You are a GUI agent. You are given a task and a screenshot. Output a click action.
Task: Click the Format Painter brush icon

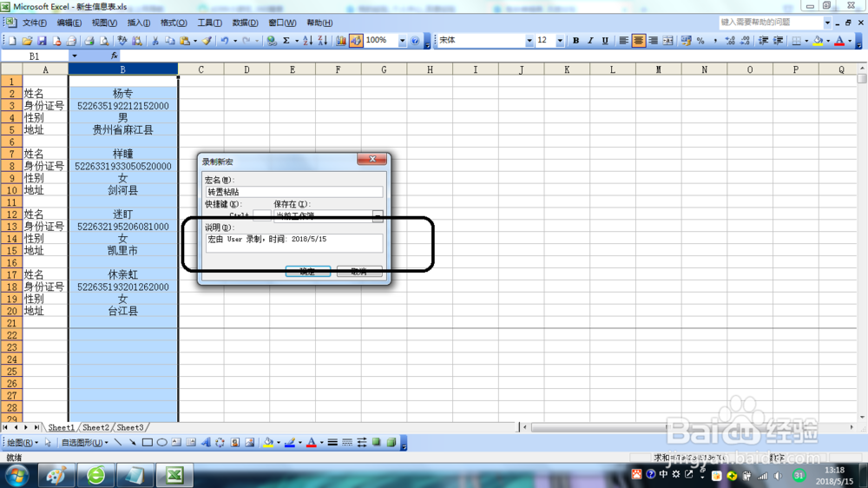207,41
